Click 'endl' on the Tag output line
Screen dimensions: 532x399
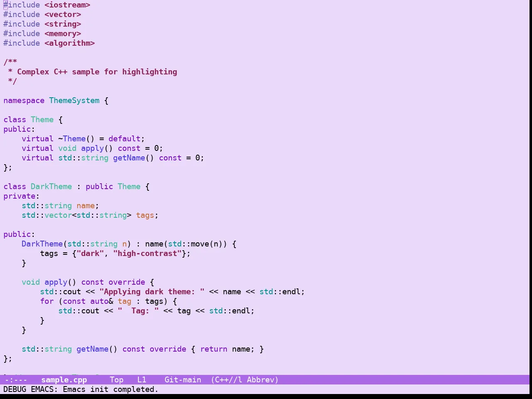tap(241, 311)
